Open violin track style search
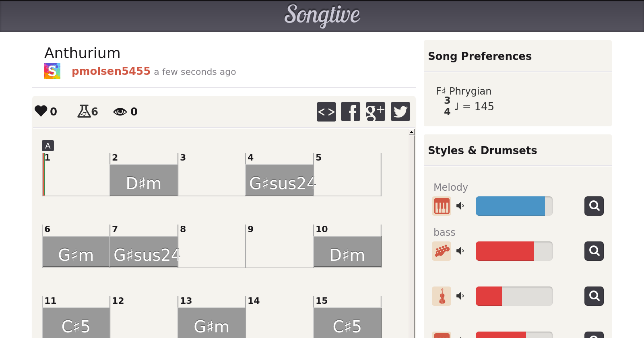644x338 pixels. pos(594,296)
